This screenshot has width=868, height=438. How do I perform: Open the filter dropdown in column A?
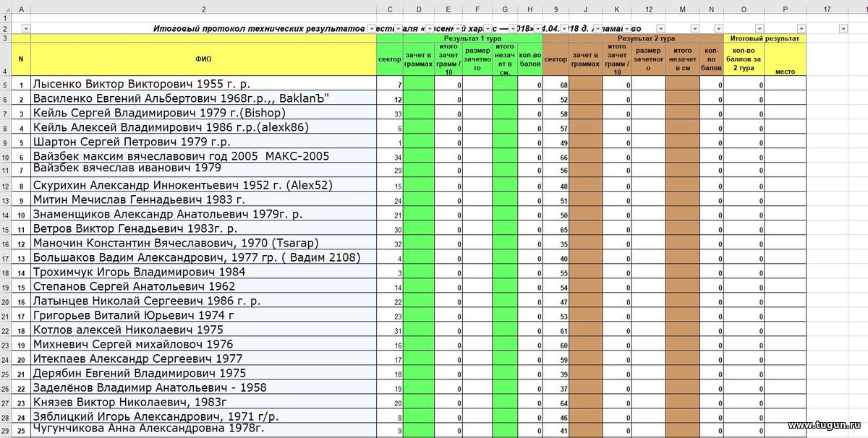(x=26, y=28)
